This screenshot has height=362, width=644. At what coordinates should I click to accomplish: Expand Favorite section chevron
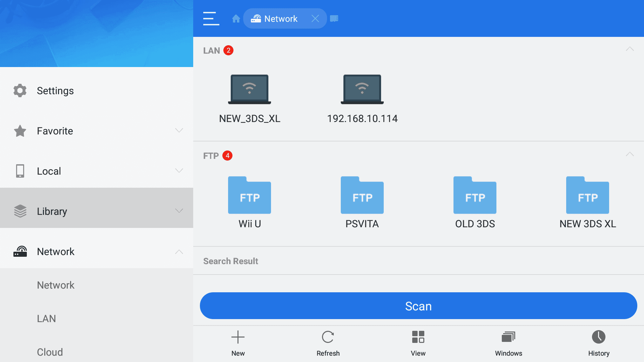point(179,130)
